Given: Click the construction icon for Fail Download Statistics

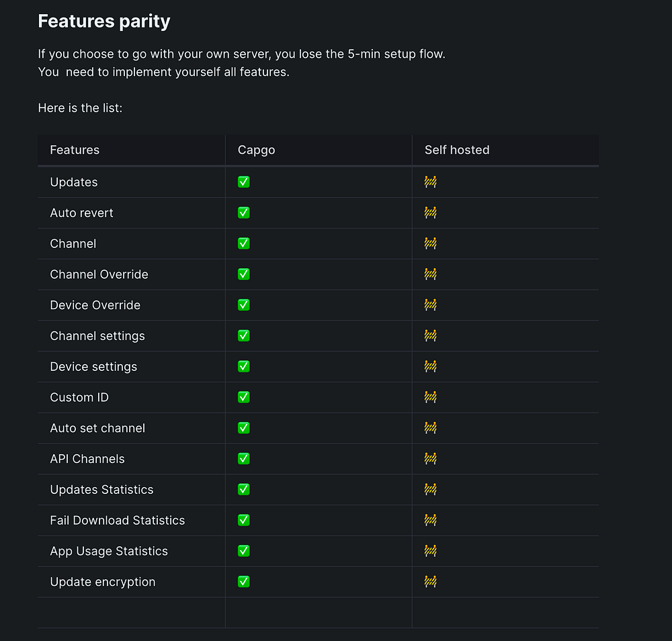Looking at the screenshot, I should click(x=431, y=520).
